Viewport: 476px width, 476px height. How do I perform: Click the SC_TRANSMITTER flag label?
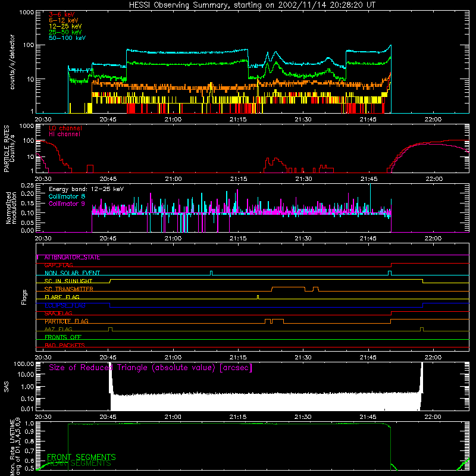click(x=68, y=289)
